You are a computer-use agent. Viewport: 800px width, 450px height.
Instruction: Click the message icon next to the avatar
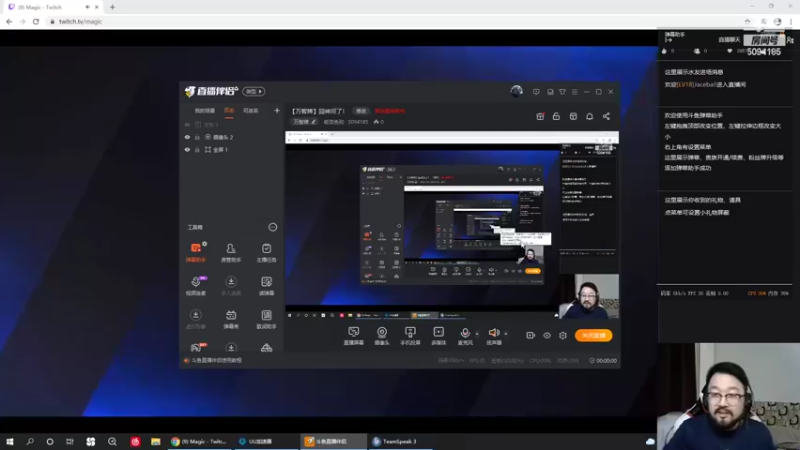(536, 92)
